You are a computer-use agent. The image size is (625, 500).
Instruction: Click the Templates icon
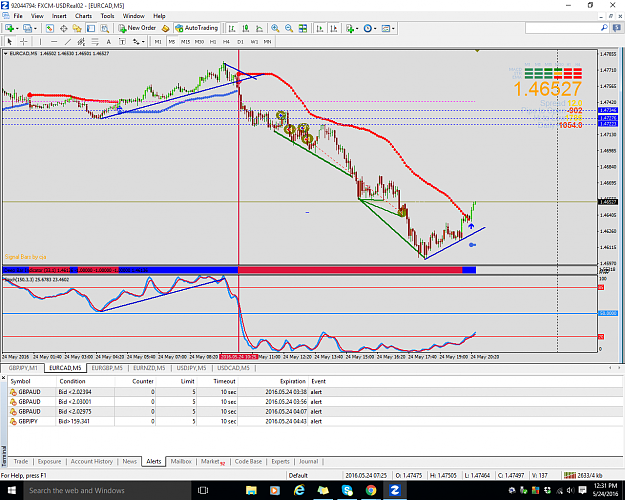385,28
